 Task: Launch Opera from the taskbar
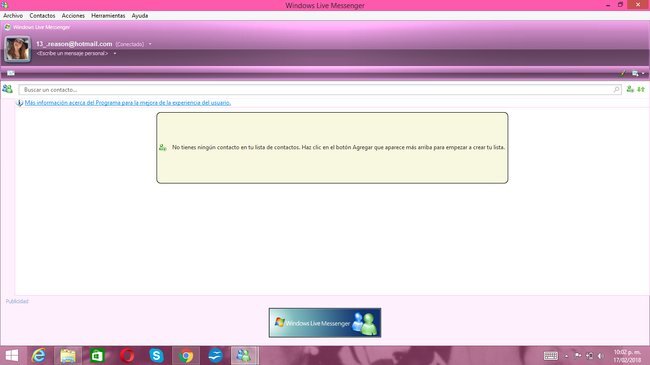pos(127,355)
